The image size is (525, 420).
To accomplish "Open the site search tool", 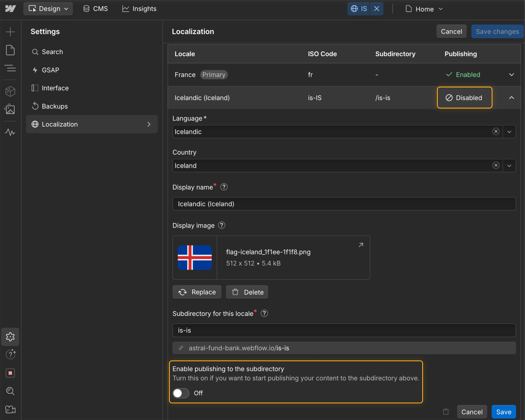I will [x=10, y=391].
